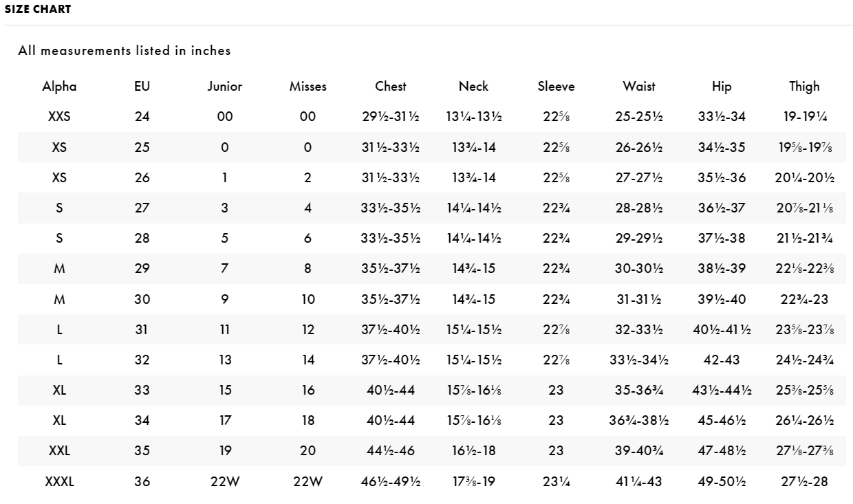Click the 22W Junior size cell
This screenshot has height=504, width=853.
(225, 482)
